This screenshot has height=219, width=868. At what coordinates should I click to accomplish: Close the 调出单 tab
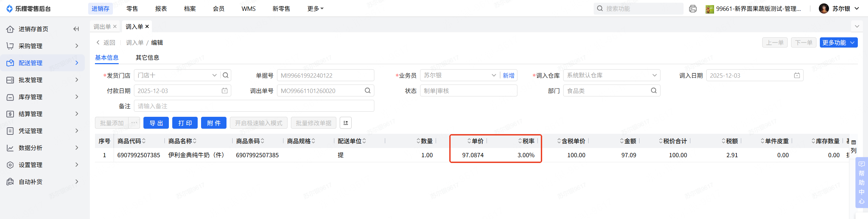pyautogui.click(x=115, y=26)
